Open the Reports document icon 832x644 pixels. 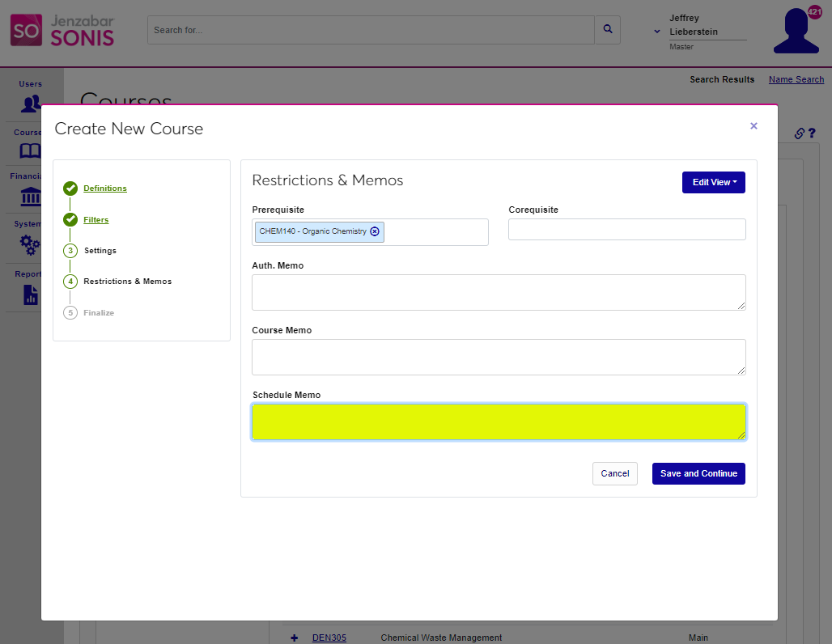[x=30, y=294]
